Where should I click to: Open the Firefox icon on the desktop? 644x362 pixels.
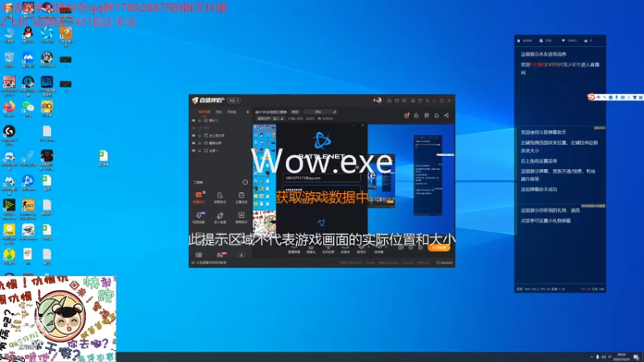point(9,109)
